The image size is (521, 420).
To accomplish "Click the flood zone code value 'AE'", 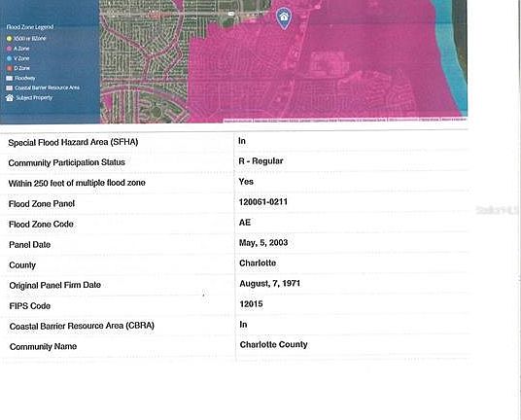I will coord(245,223).
